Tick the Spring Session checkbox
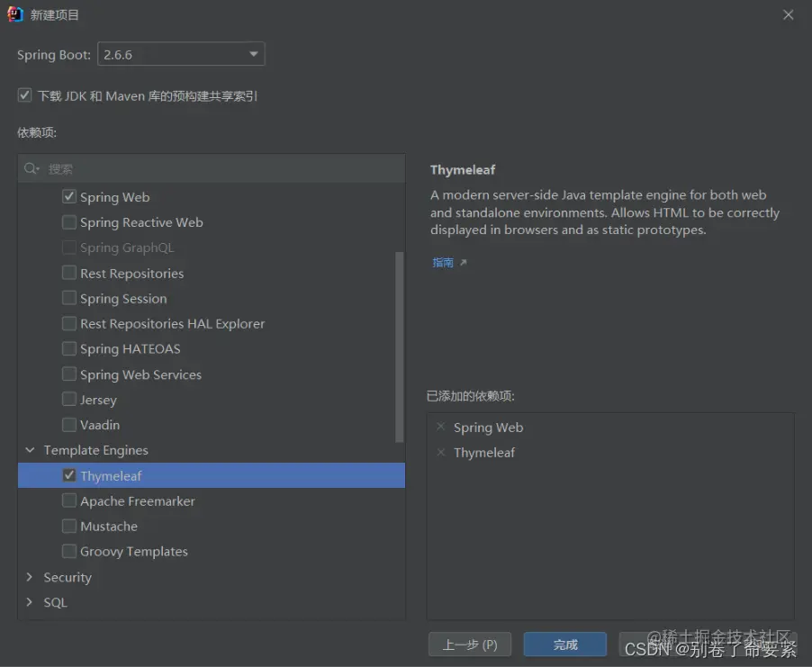812x667 pixels. point(69,298)
